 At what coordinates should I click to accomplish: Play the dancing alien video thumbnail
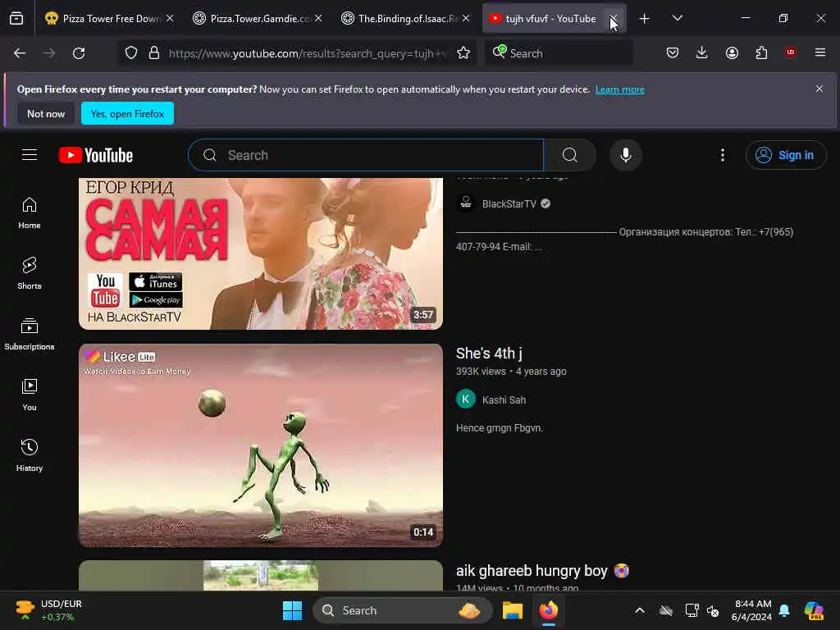pyautogui.click(x=261, y=445)
